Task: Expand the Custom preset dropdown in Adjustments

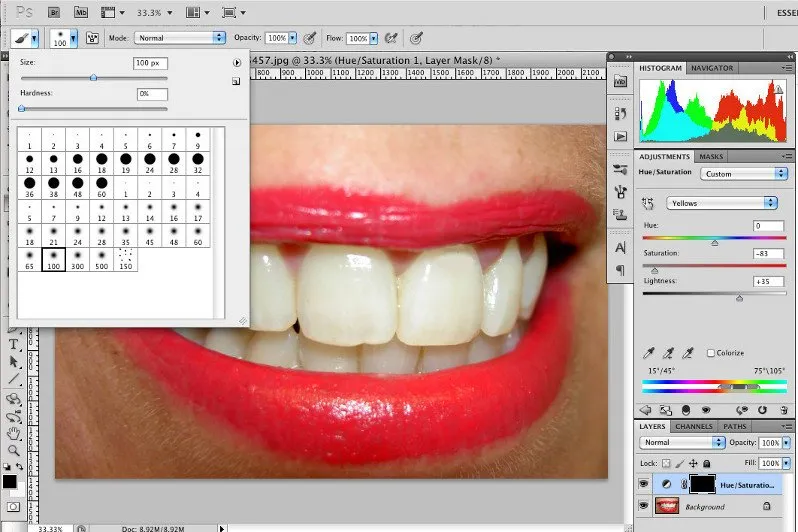Action: (745, 174)
